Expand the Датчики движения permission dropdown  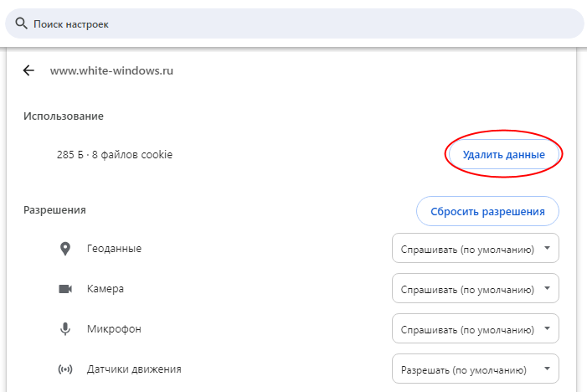(x=475, y=369)
